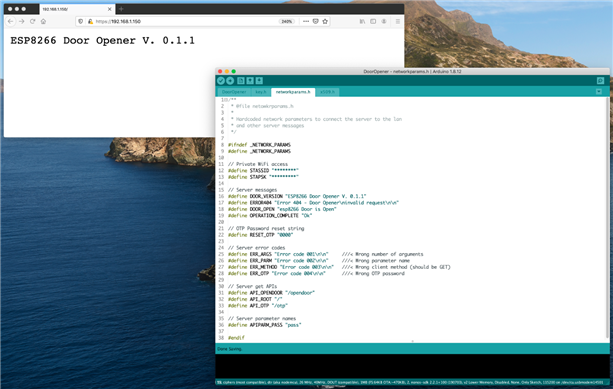613x389 pixels.
Task: Click the #define API_OTP line
Action: tap(258, 306)
